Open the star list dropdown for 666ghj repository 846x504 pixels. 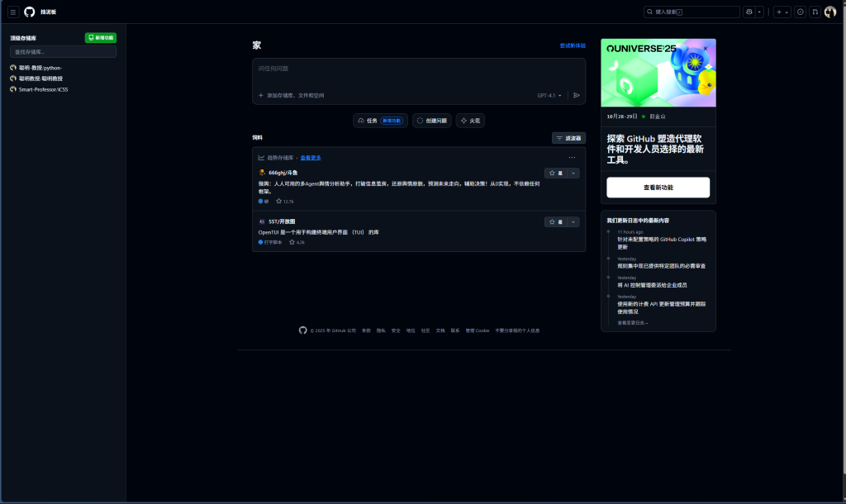(573, 174)
